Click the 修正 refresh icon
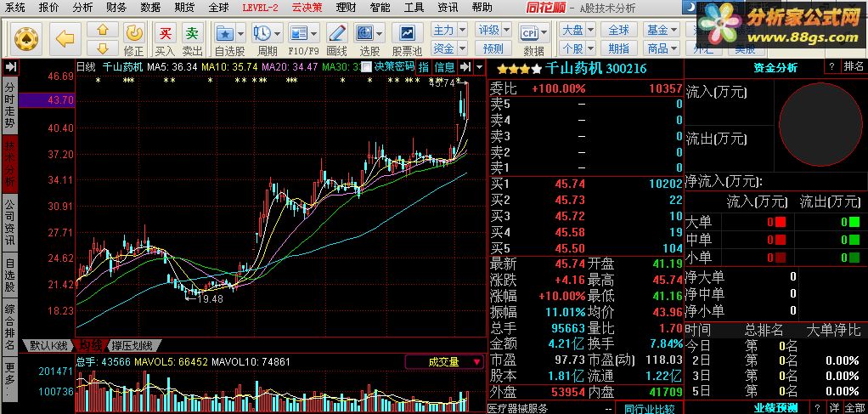The height and width of the screenshot is (414, 868). (x=133, y=33)
